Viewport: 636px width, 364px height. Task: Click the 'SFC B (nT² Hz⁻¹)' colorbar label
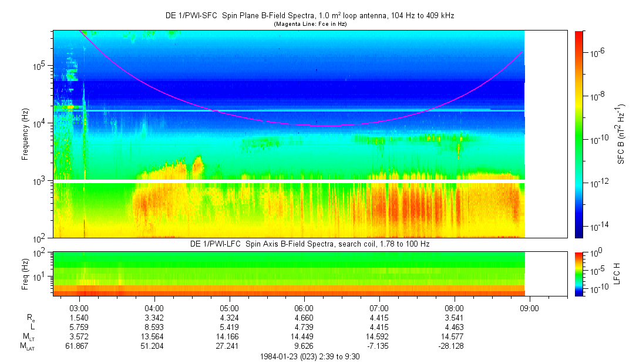(620, 134)
